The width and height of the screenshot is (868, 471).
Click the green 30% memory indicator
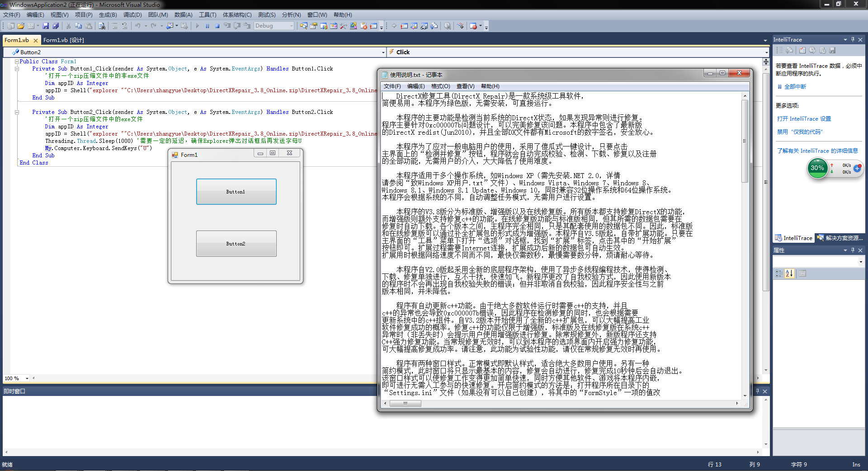click(817, 168)
